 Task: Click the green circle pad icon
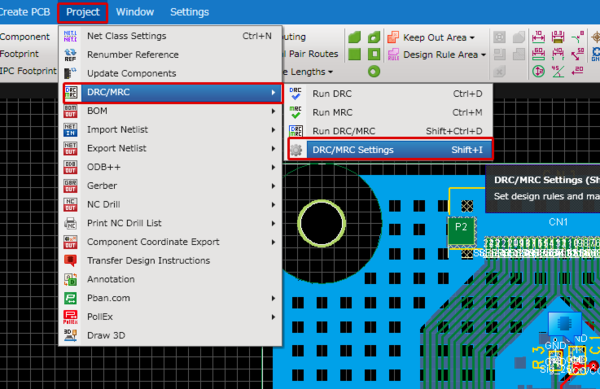pos(374,72)
